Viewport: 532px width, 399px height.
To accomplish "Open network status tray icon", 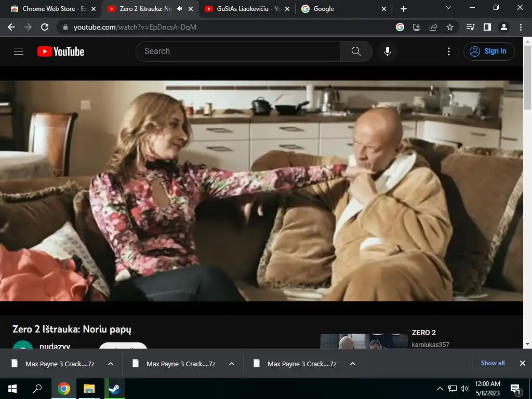I will [453, 389].
